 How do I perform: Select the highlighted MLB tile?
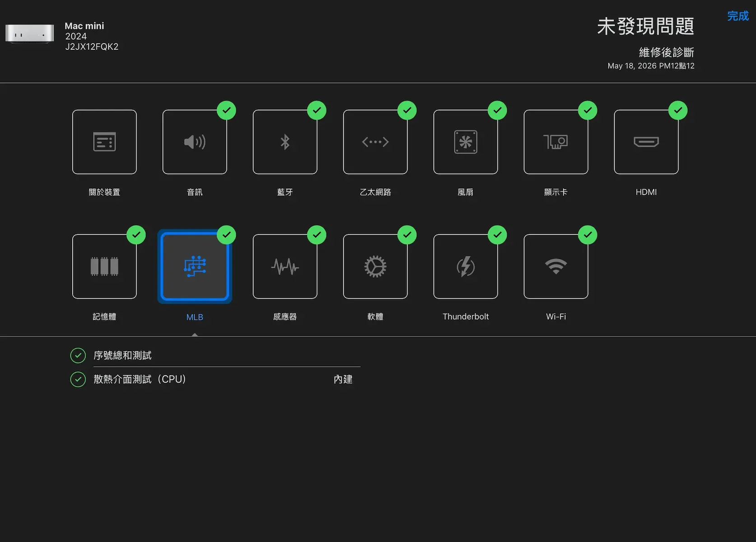click(195, 266)
